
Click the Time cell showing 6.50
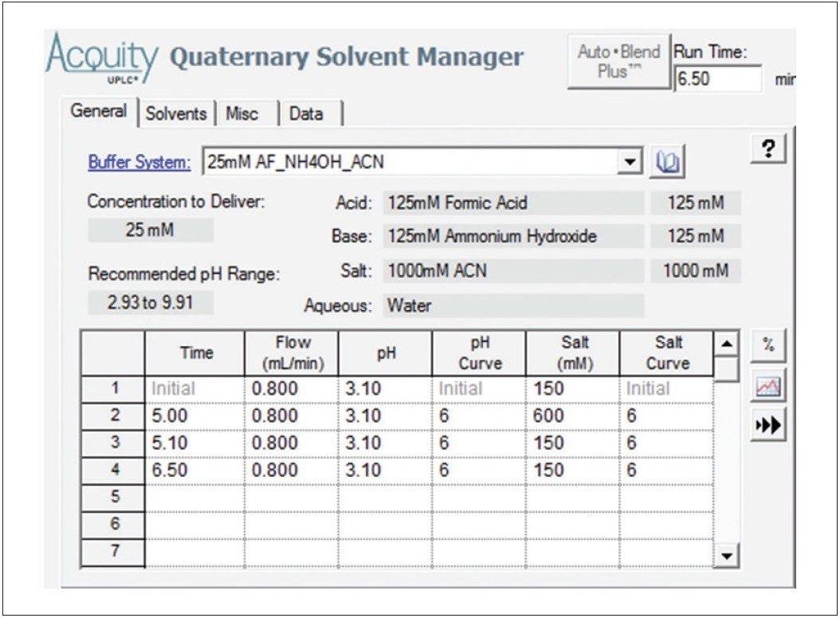[x=195, y=470]
